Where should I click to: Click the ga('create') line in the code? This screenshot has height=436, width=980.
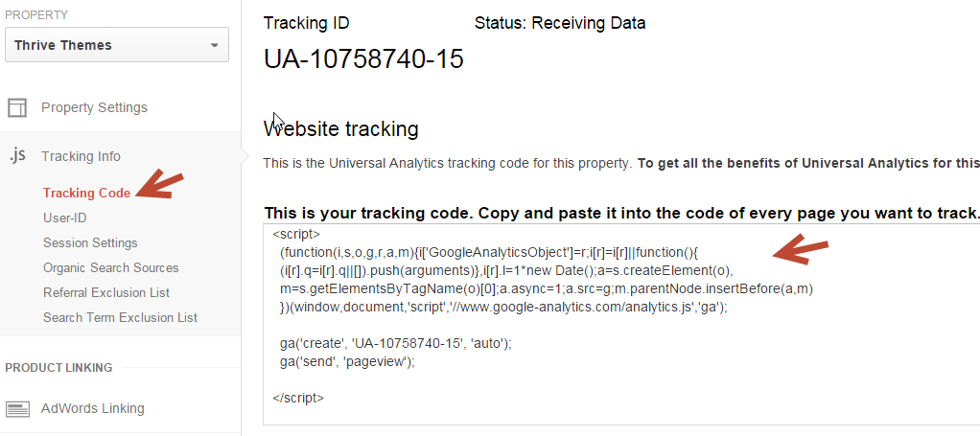[x=396, y=344]
